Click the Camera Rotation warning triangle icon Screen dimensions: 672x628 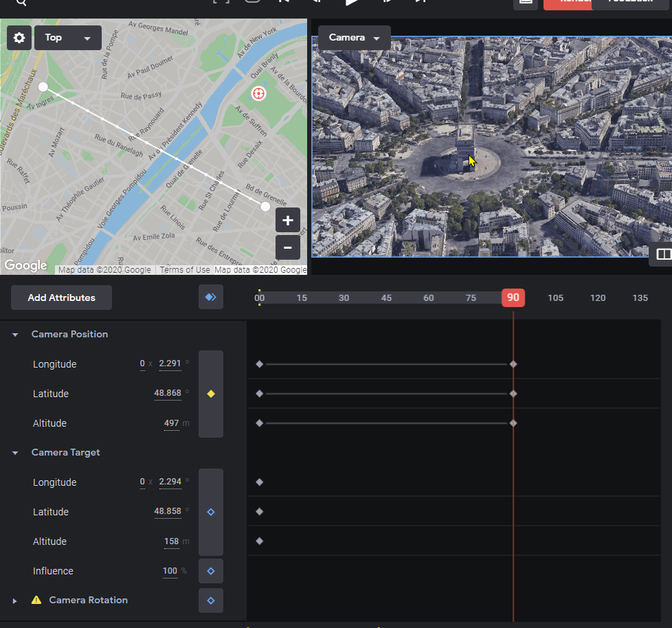(x=36, y=600)
